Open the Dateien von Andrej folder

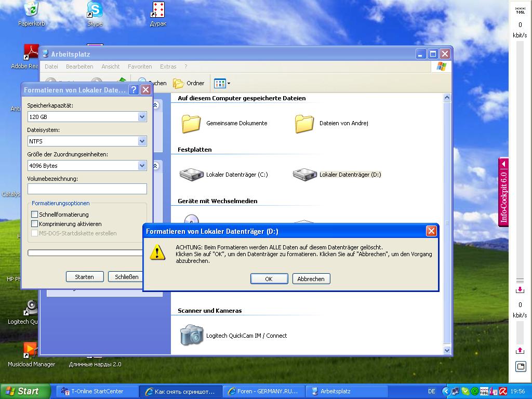tap(304, 124)
